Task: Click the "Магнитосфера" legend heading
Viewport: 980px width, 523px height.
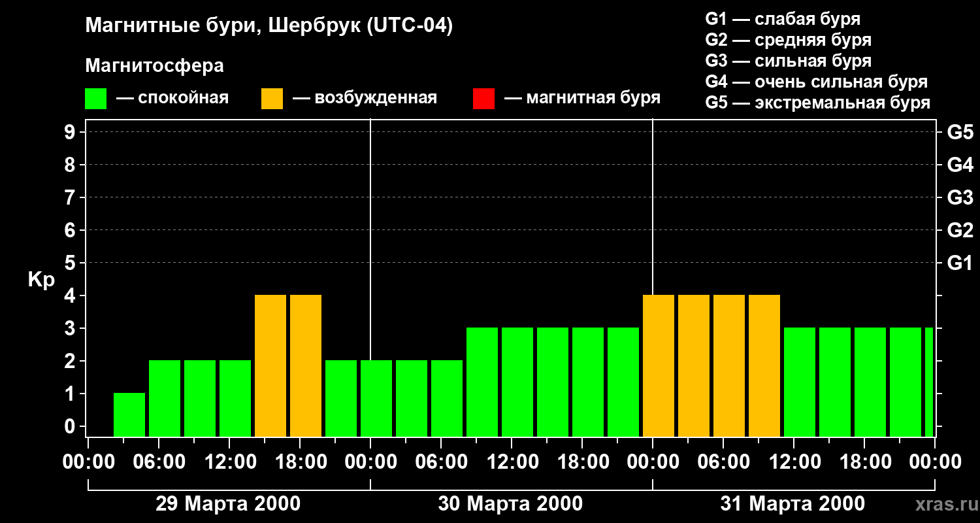Action: pos(154,66)
